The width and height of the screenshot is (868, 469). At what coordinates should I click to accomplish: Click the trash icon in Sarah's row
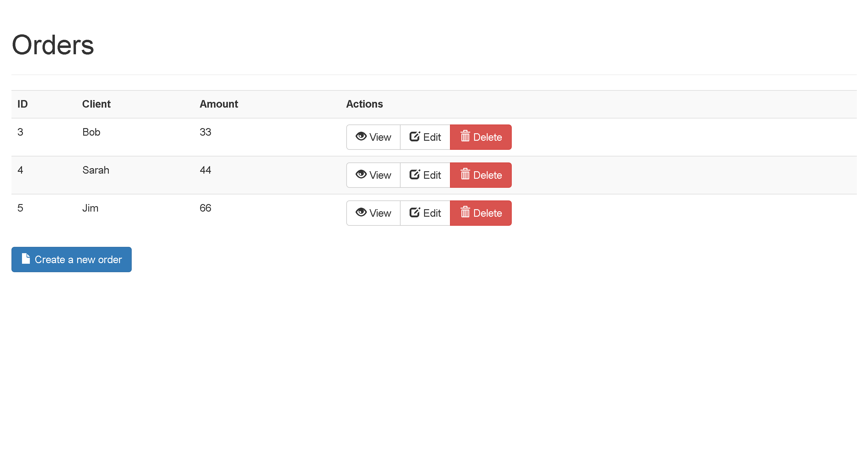(465, 175)
